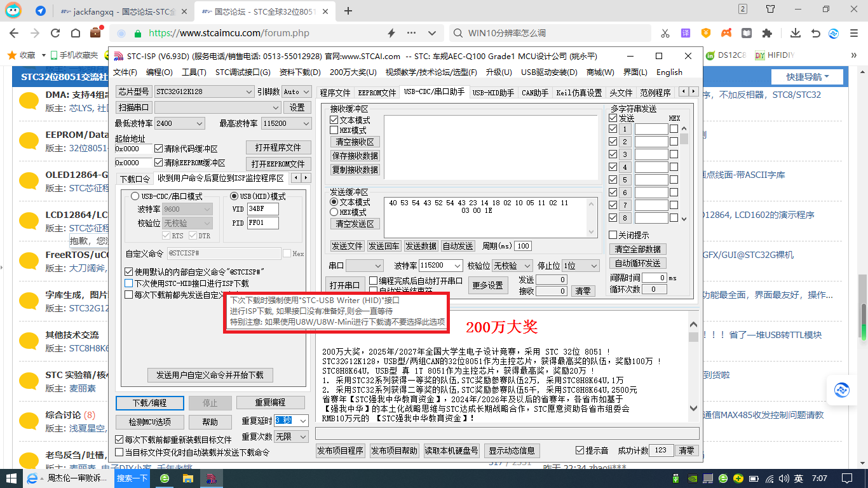Click the 打开程序文件 button
868x488 pixels.
tap(278, 147)
